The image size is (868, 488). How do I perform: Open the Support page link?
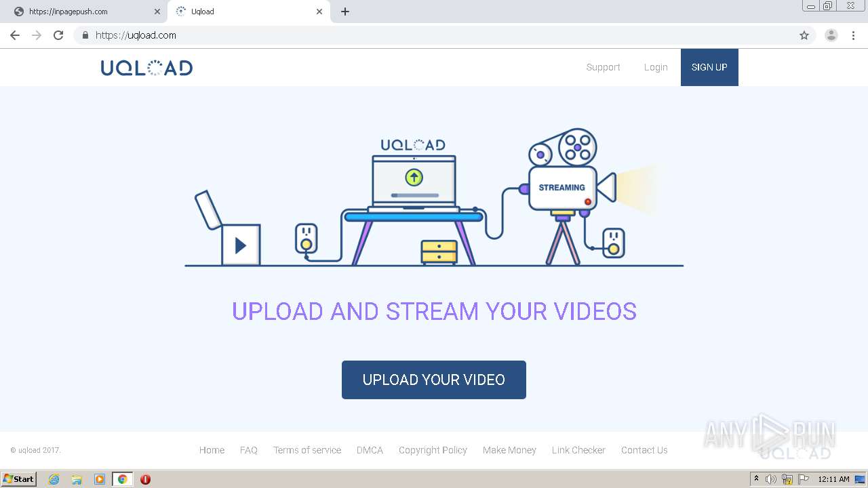click(x=603, y=67)
